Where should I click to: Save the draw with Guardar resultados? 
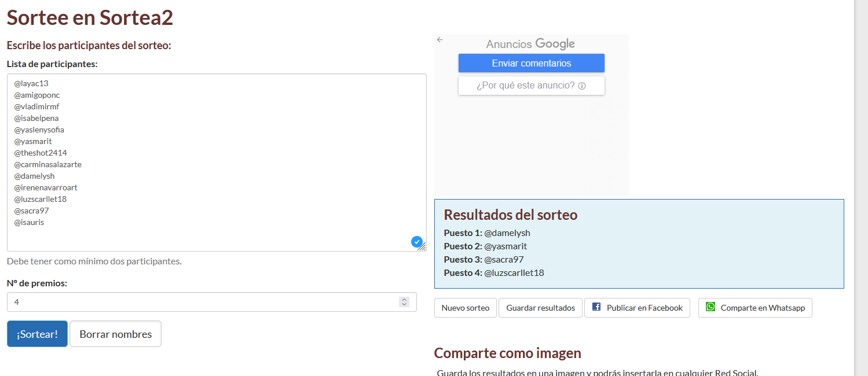(540, 308)
